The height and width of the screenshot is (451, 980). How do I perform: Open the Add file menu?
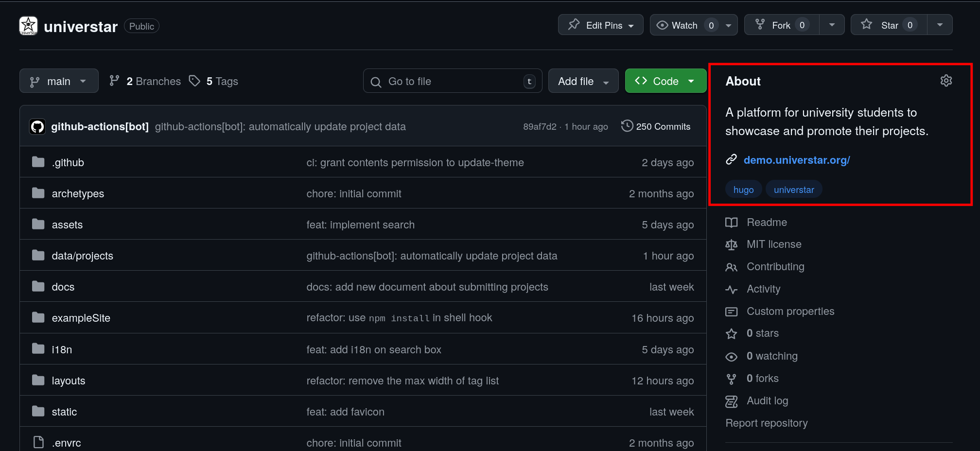pos(583,81)
